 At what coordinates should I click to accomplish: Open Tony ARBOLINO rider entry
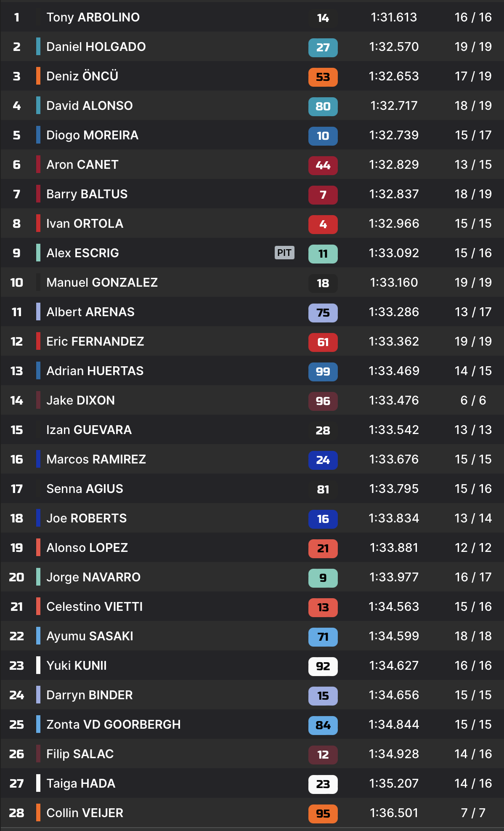(x=93, y=17)
